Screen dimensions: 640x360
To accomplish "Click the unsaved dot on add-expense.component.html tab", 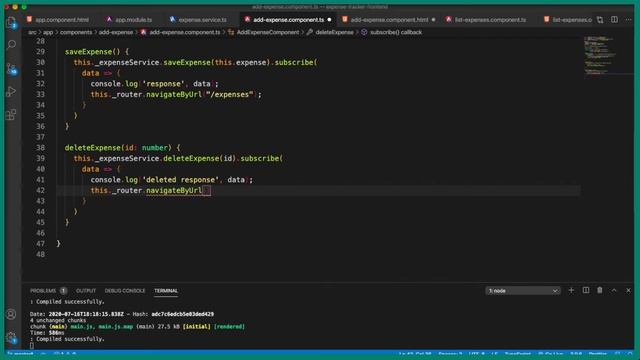I will (433, 20).
